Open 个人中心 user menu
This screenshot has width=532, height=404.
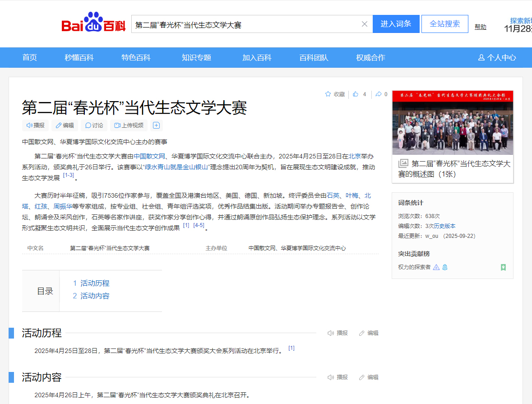coord(497,58)
